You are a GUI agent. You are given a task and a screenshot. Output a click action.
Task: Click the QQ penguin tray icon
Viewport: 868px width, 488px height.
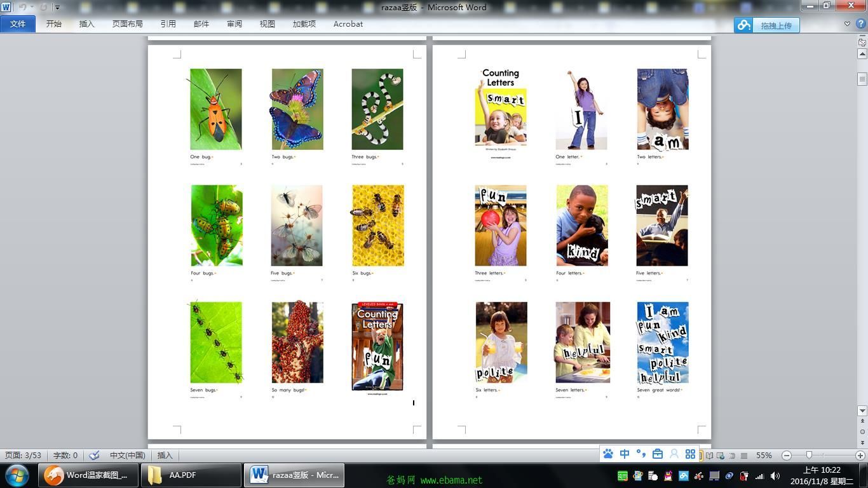pyautogui.click(x=668, y=475)
